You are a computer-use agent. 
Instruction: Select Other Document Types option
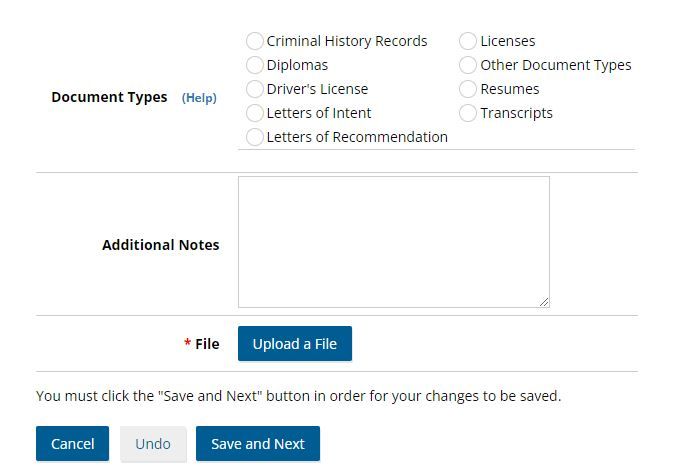pyautogui.click(x=468, y=65)
